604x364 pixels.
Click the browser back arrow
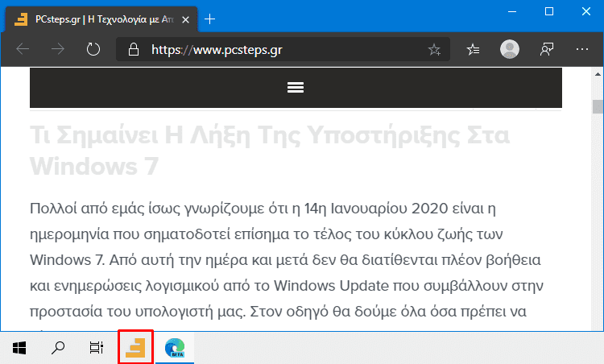tap(23, 49)
